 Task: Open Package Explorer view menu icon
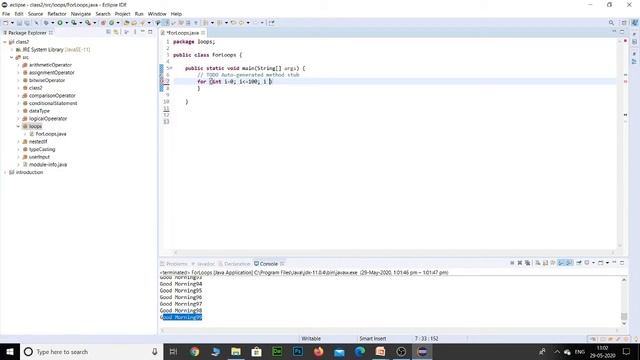(135, 32)
